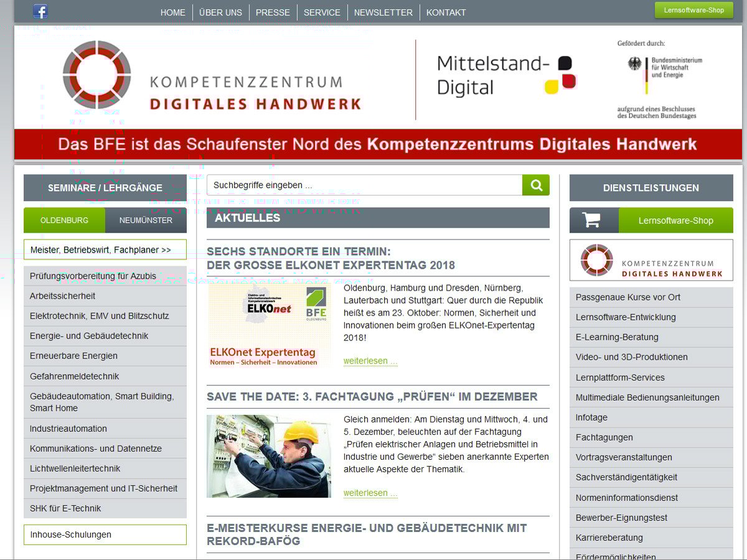Click the red Schaufenster Nord banner

tap(377, 144)
